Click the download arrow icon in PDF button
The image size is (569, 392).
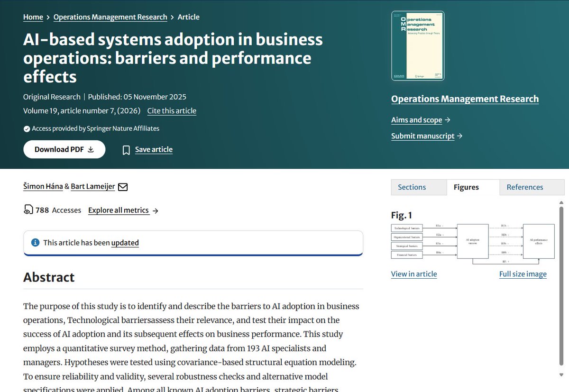pos(91,149)
